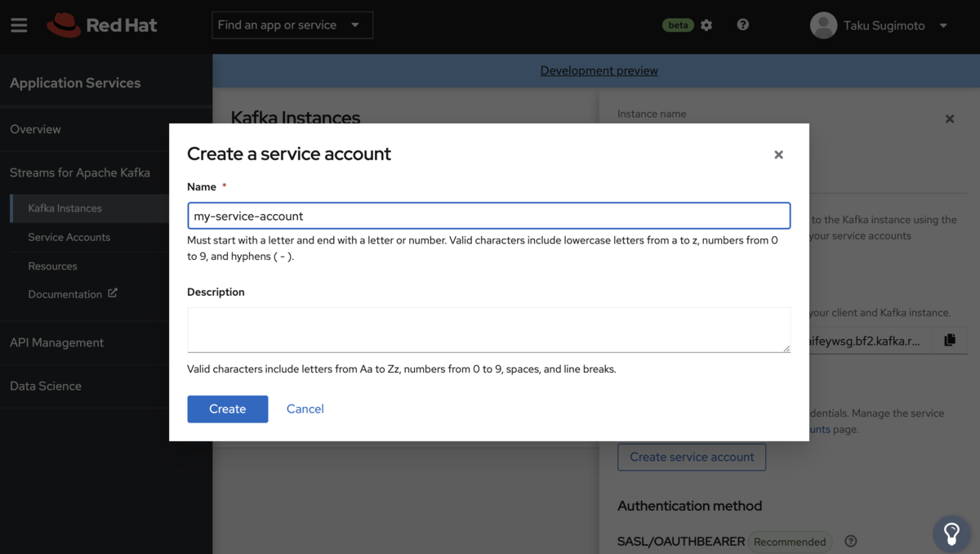This screenshot has width=980, height=554.
Task: Click the Application Services heading
Action: point(75,83)
